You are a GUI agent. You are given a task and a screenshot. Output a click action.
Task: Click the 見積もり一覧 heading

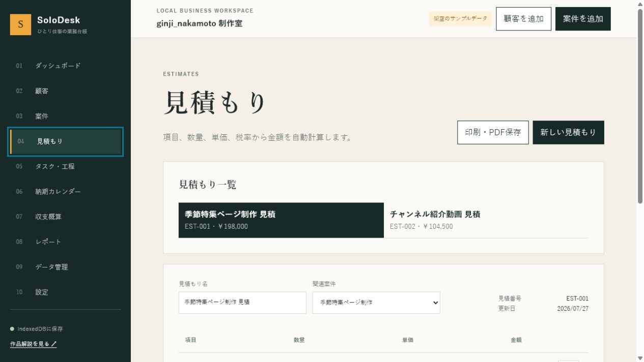208,185
